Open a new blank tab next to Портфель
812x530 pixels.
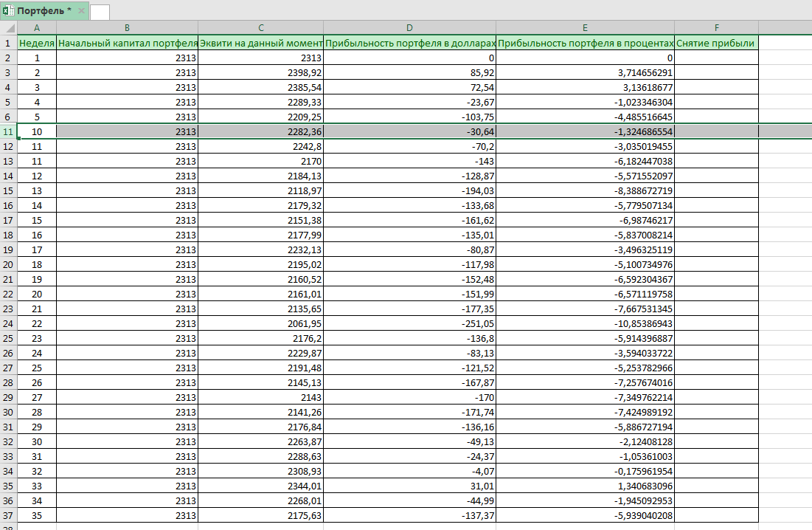pyautogui.click(x=100, y=11)
